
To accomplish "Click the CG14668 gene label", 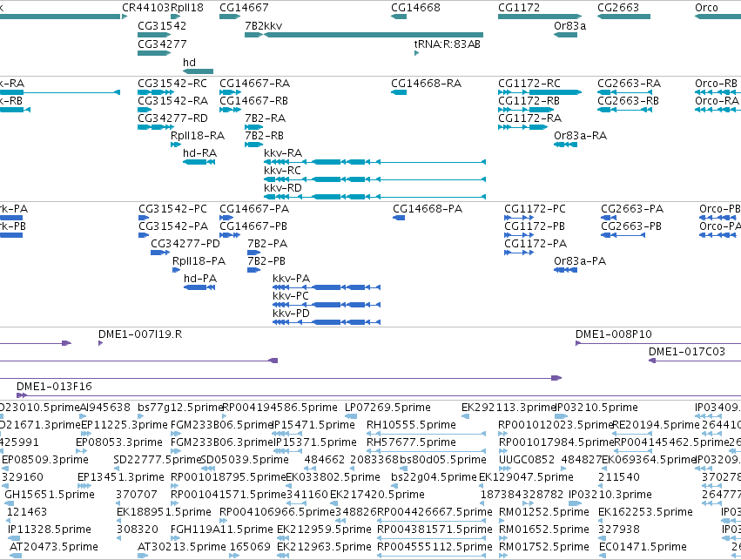I will (x=415, y=8).
